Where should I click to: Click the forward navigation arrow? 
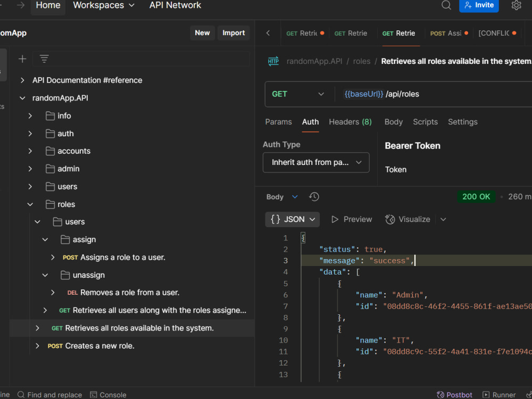tap(21, 5)
